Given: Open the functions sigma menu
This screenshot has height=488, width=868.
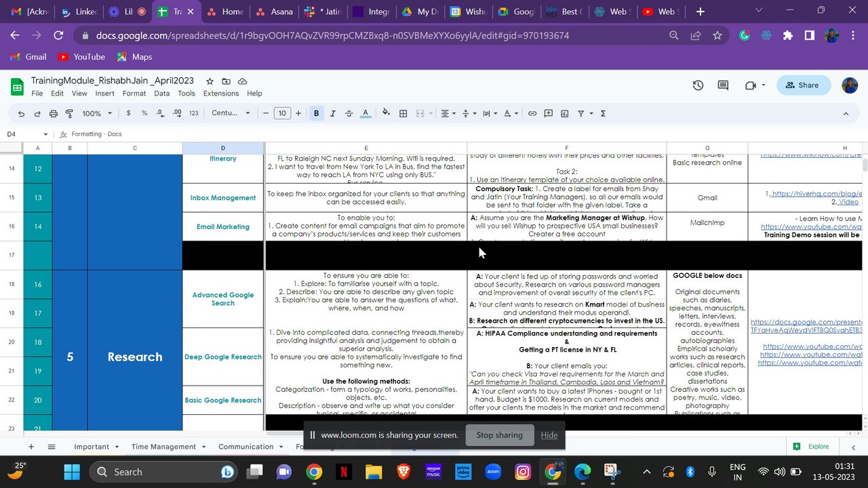Looking at the screenshot, I should [x=603, y=113].
